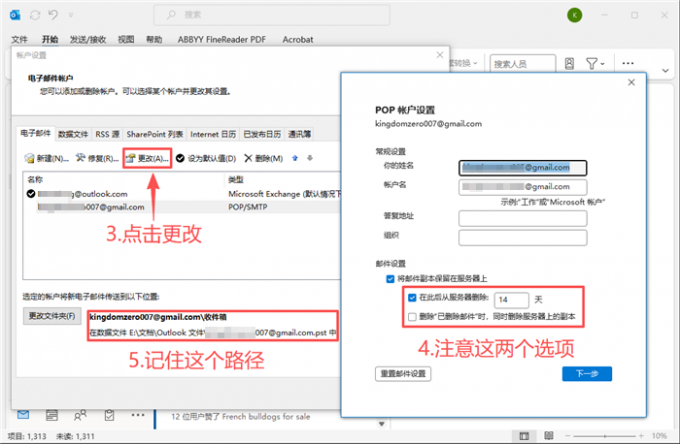Viewport: 680px width, 444px height.
Task: Click 重置邮件设置 button
Action: click(403, 374)
